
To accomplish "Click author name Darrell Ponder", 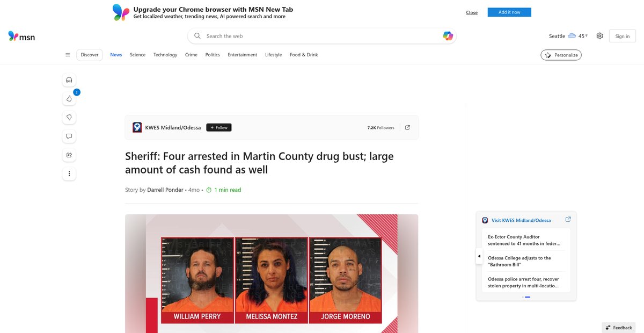I will (165, 190).
